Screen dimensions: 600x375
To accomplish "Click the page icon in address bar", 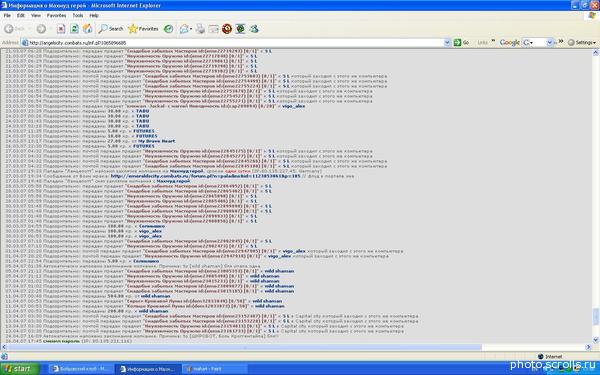I will tap(25, 43).
